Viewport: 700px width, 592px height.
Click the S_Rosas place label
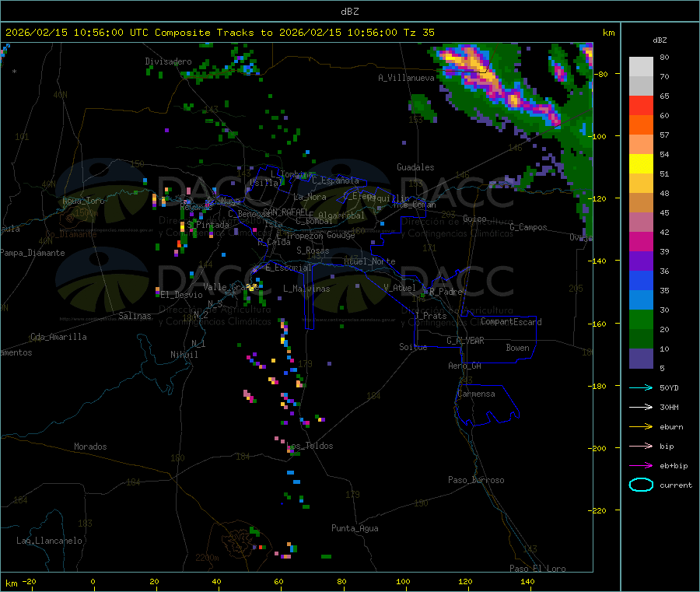tap(313, 250)
